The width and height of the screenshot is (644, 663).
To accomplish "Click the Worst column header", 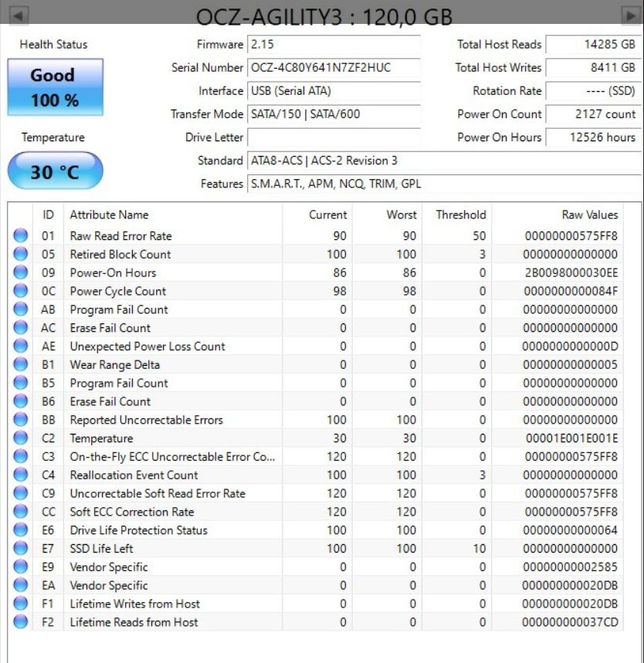I will click(x=387, y=215).
